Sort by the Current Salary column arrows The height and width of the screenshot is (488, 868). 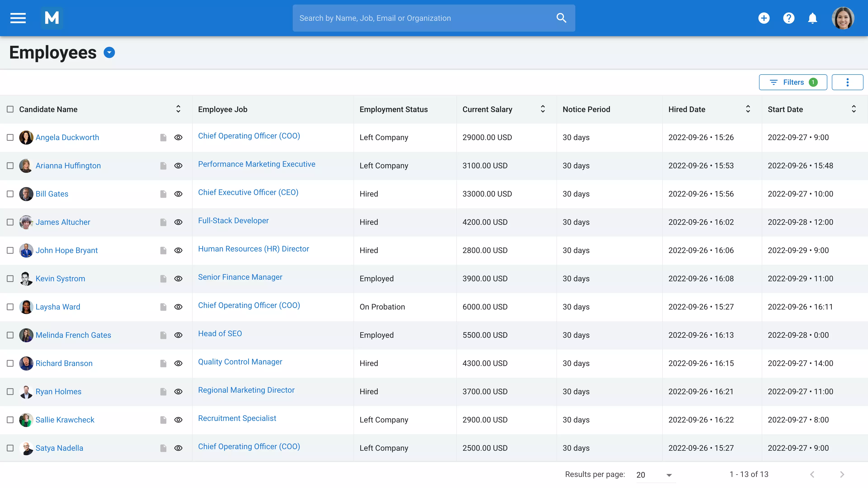[x=542, y=109]
